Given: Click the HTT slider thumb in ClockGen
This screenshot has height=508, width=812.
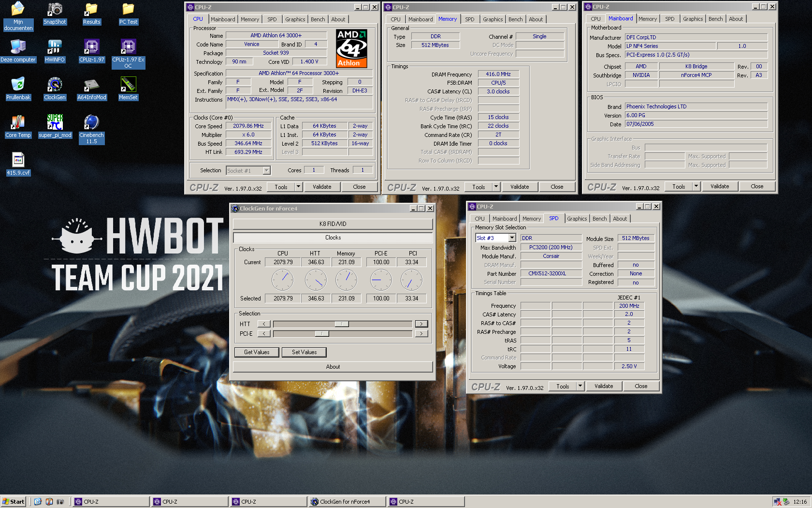Looking at the screenshot, I should click(x=342, y=324).
